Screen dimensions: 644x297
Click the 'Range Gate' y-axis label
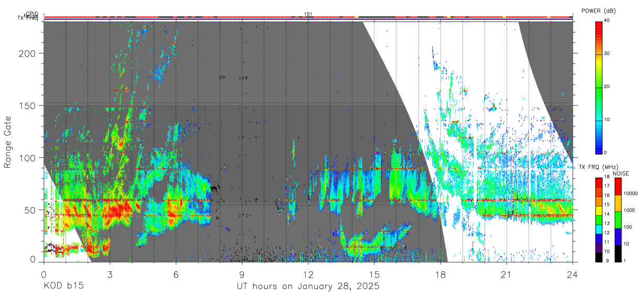[8, 143]
